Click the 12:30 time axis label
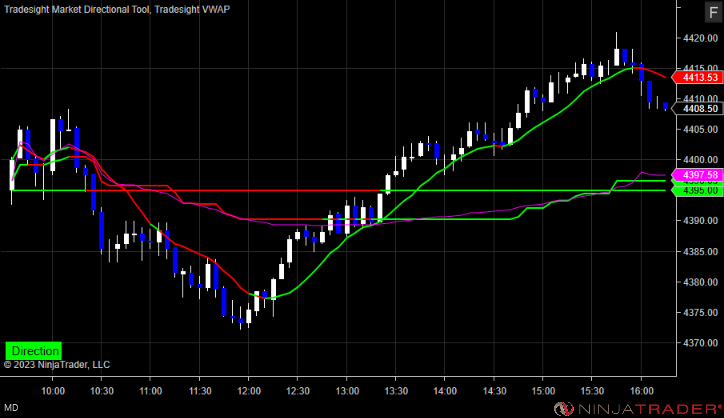 298,391
